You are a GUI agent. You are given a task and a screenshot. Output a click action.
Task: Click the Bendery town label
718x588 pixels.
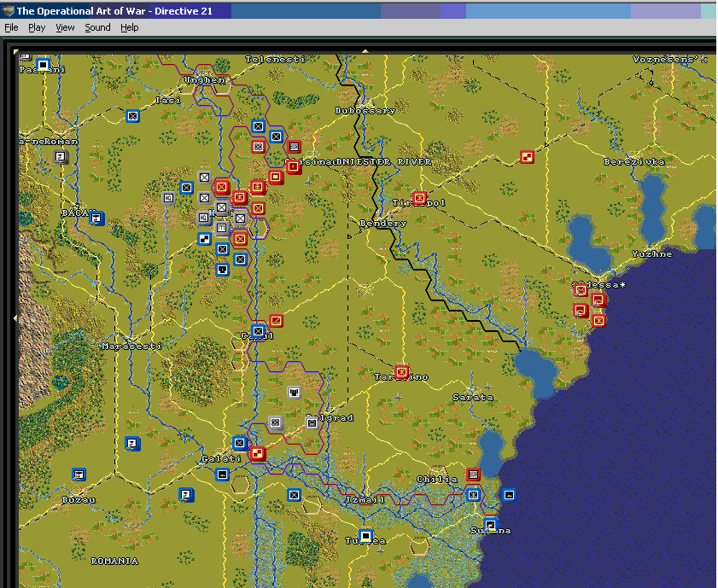[x=382, y=224]
